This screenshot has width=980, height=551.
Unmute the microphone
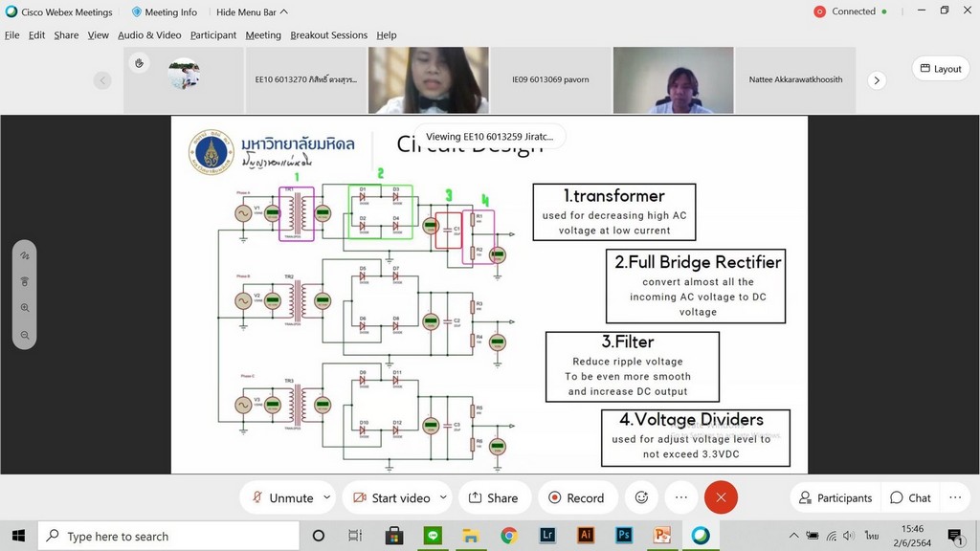[282, 497]
